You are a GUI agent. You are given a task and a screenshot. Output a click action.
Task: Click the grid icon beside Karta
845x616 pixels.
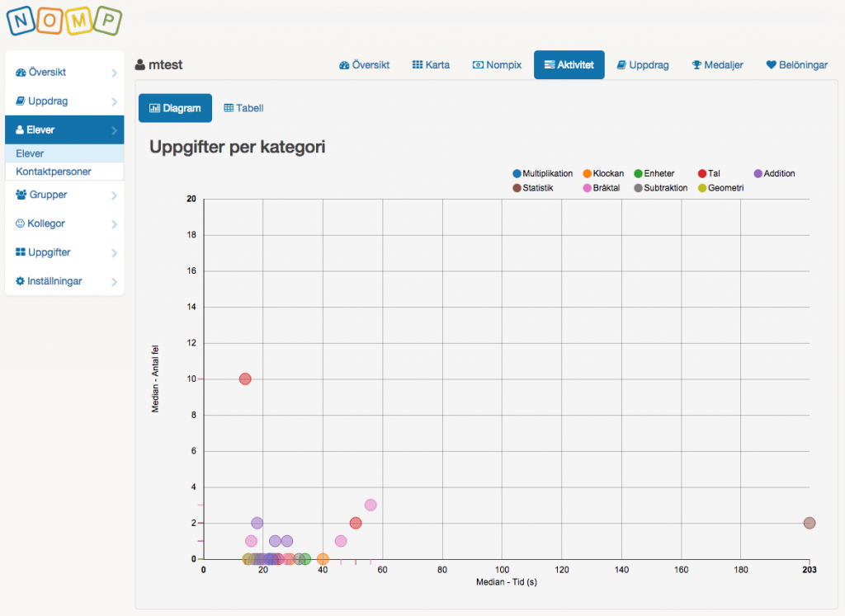click(x=418, y=65)
